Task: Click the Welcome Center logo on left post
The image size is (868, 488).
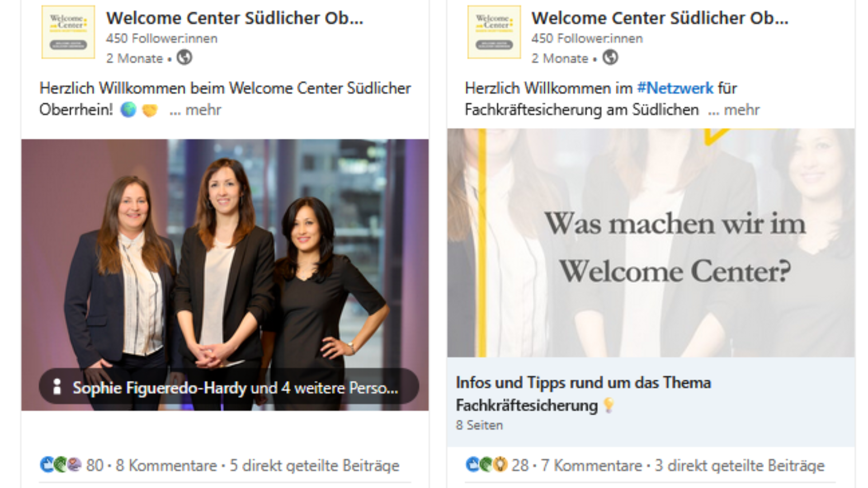Action: [68, 32]
